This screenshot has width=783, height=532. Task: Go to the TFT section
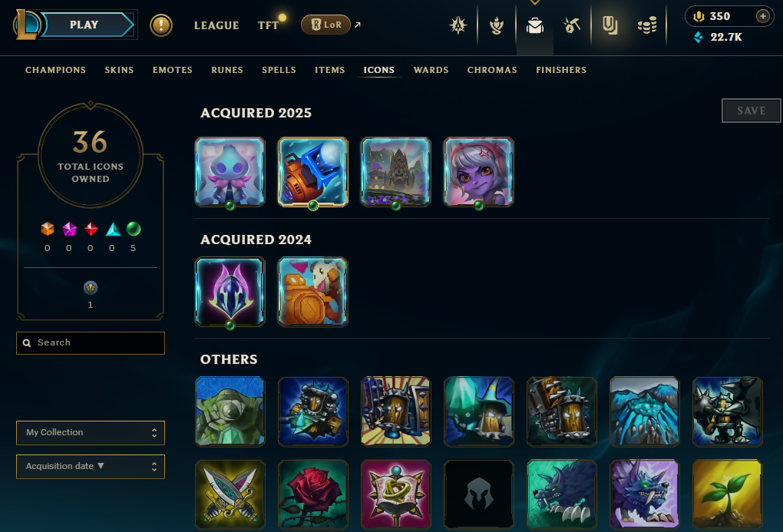(268, 25)
